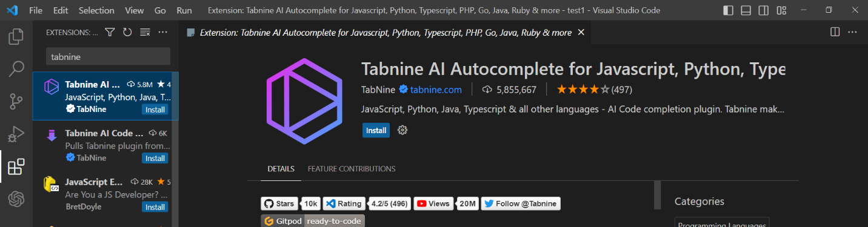Click the Gitpod ready-to-code badge
Screen dimensions: 868x227
[313, 221]
